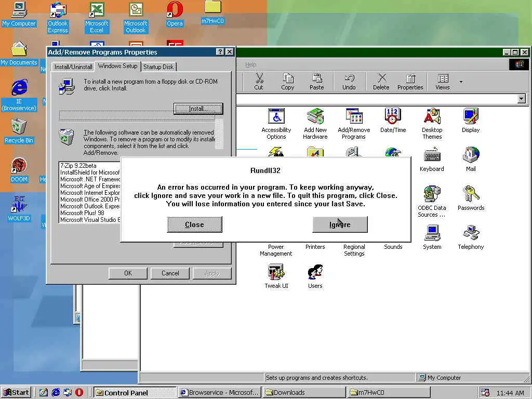
Task: Open Telephony settings icon
Action: [x=471, y=237]
